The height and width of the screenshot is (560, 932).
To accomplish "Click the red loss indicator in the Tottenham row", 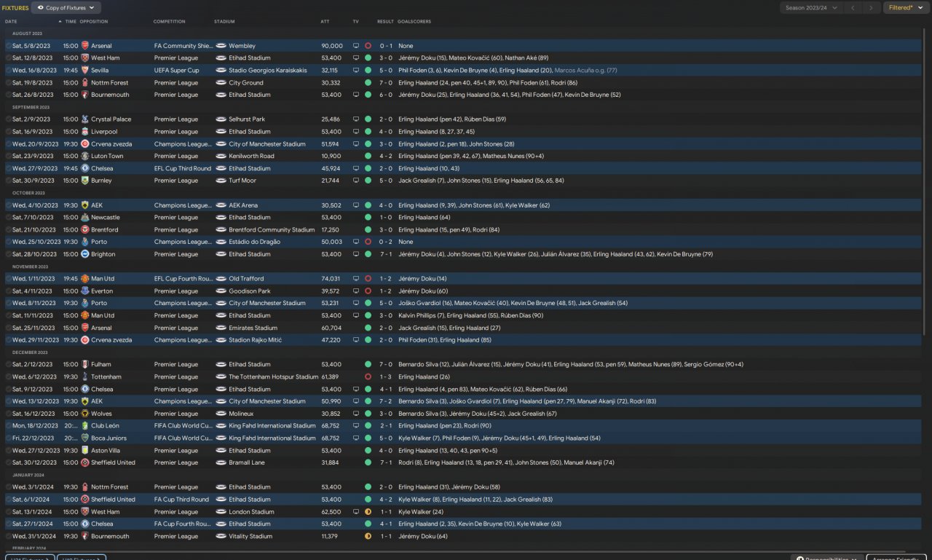I will 368,377.
